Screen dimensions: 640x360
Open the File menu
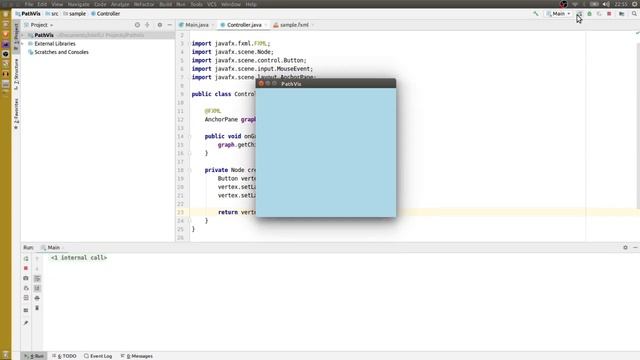click(x=29, y=4)
